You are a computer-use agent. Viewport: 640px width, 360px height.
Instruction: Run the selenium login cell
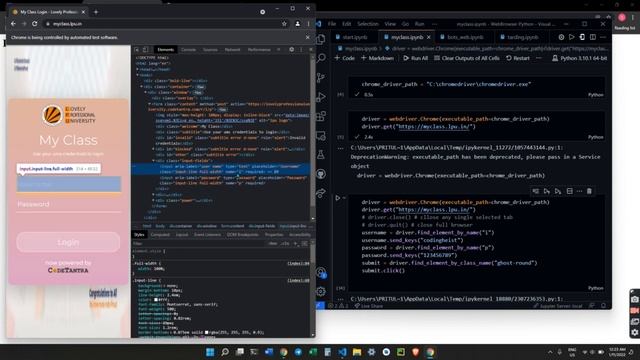coord(338,198)
